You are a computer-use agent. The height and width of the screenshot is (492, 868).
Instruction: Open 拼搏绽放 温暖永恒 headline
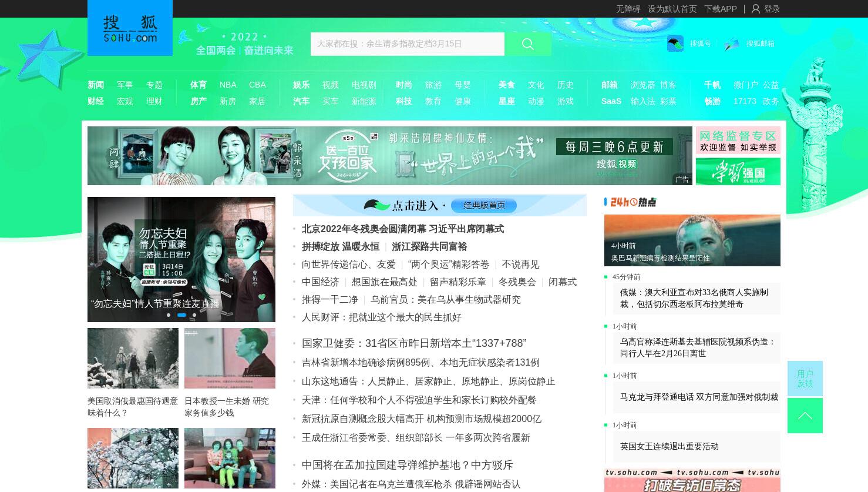click(341, 247)
